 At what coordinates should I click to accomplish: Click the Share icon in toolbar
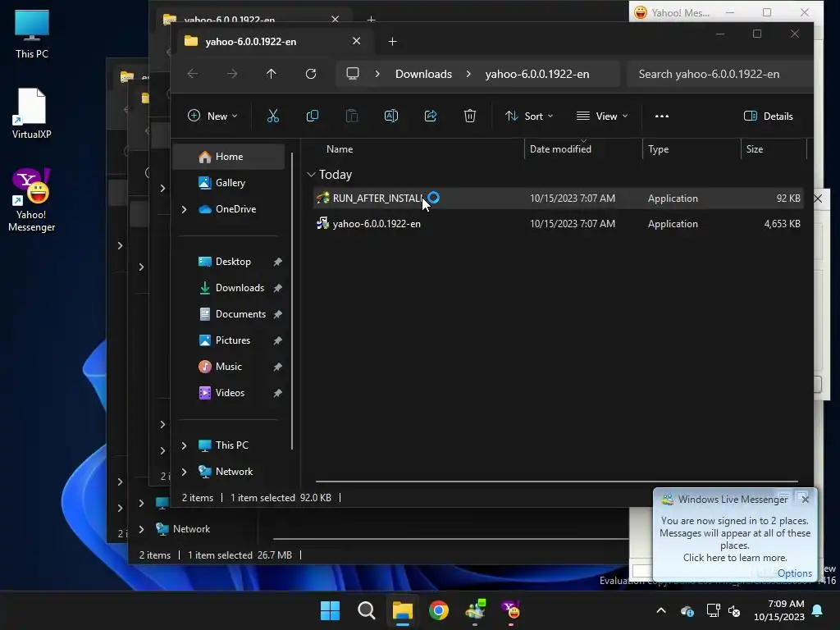pos(430,116)
